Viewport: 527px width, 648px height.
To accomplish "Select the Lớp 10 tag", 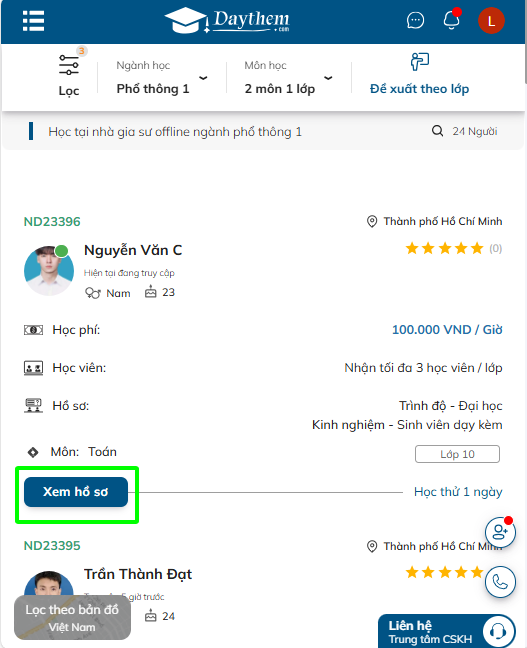I will pos(457,454).
